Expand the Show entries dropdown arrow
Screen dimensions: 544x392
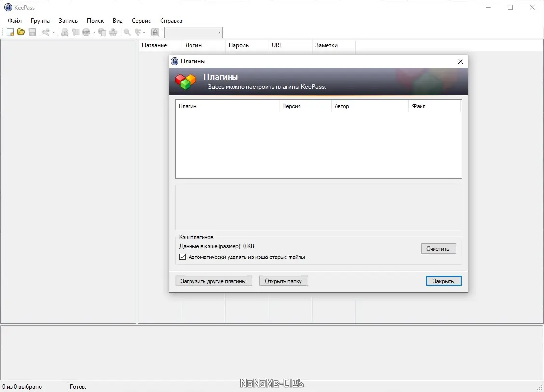pos(144,33)
